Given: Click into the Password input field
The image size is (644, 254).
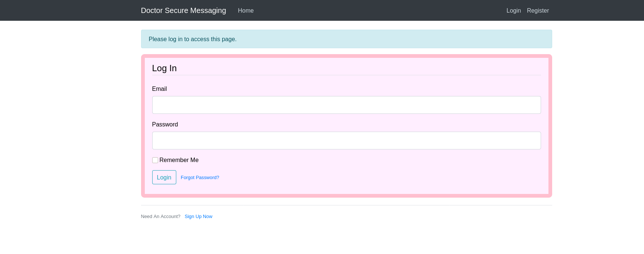Looking at the screenshot, I should point(346,141).
